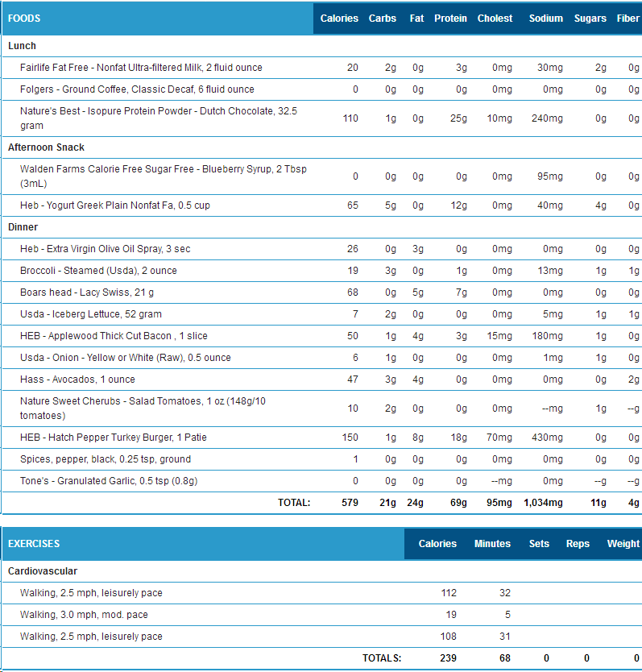This screenshot has width=642, height=672.
Task: Click the Reps column header
Action: coord(578,544)
